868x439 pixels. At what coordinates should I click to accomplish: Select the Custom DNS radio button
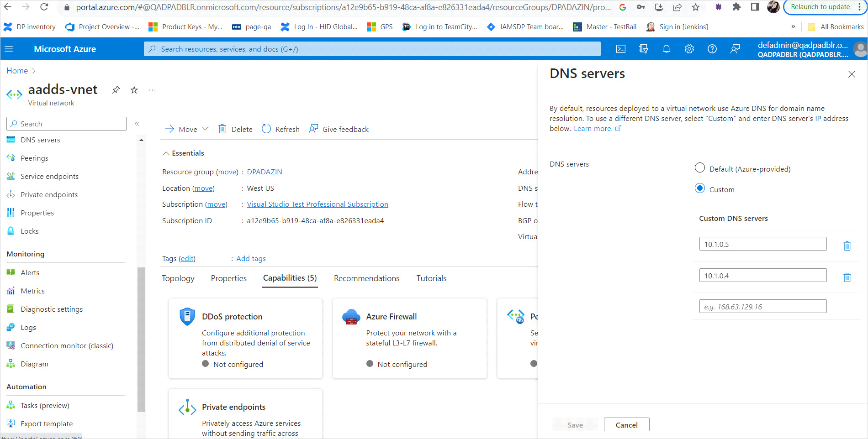699,188
